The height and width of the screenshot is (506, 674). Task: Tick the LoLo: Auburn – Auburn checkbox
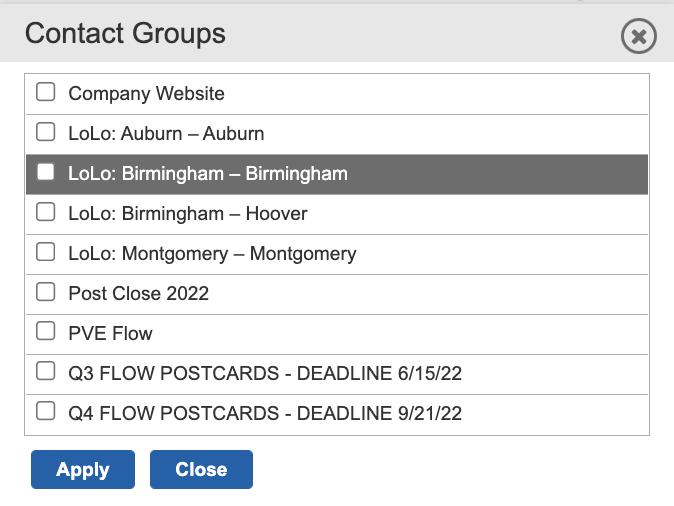pyautogui.click(x=46, y=132)
